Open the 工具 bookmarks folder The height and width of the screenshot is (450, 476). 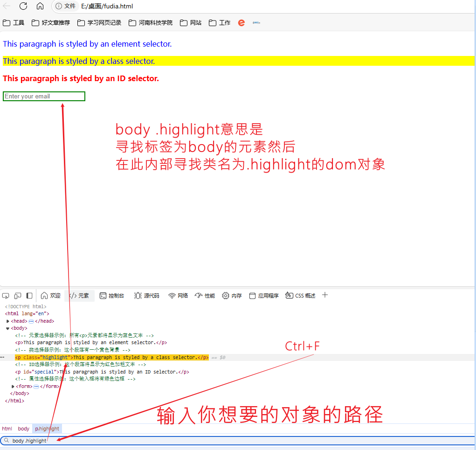pyautogui.click(x=14, y=23)
